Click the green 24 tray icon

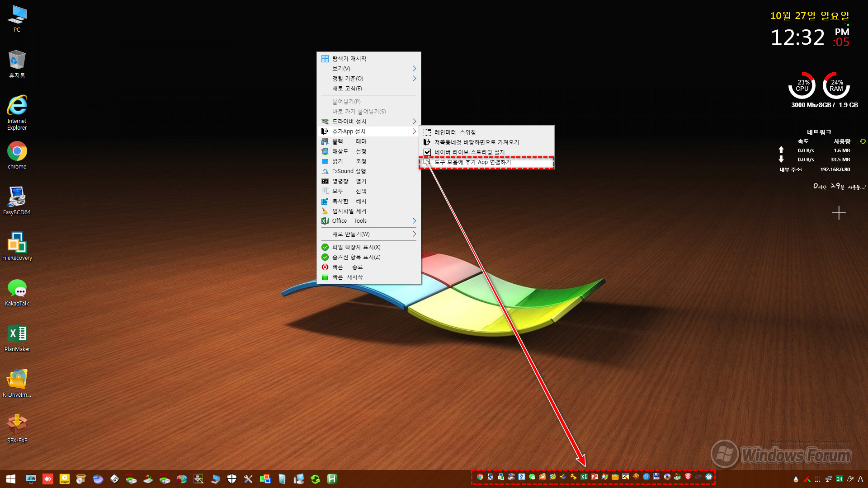pyautogui.click(x=840, y=479)
